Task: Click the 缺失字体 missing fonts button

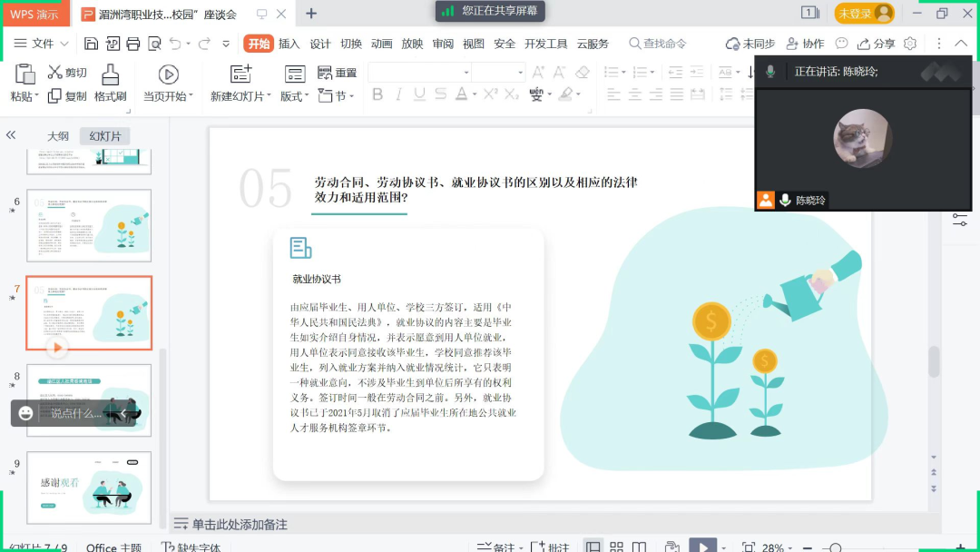Action: [x=191, y=547]
